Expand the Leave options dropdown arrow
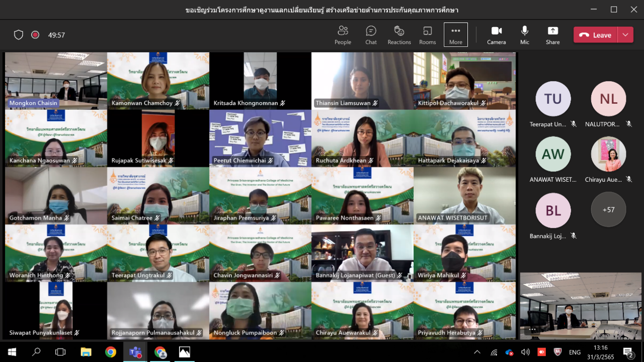644x362 pixels. pos(625,35)
